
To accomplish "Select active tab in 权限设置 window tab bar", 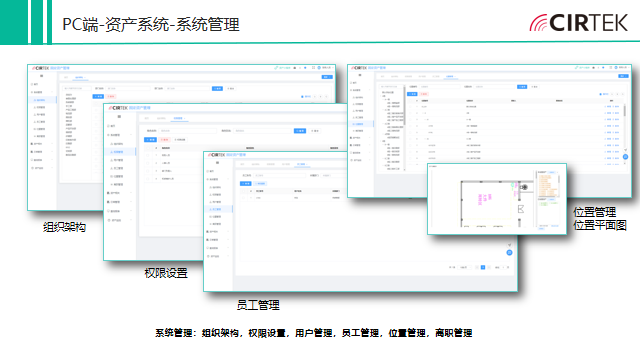I will 179,118.
